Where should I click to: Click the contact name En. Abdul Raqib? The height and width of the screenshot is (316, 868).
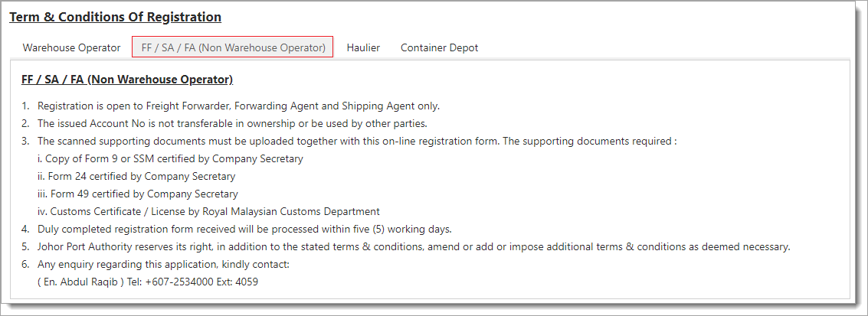[80, 282]
